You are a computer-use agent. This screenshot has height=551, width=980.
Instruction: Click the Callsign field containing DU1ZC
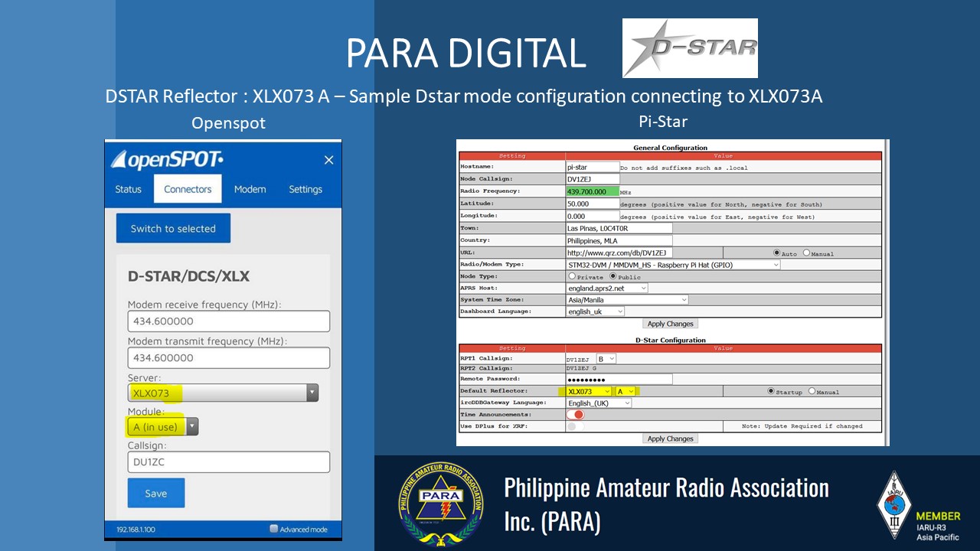click(229, 462)
